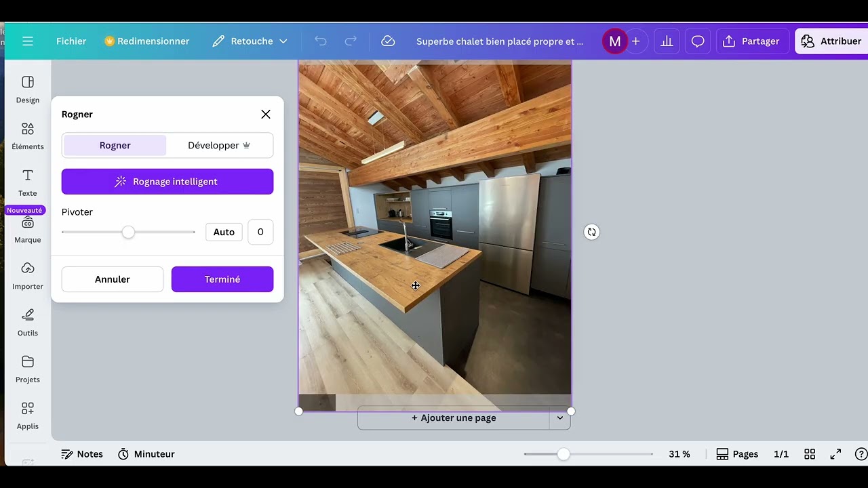Viewport: 868px width, 488px height.
Task: Click the rotation angle input field
Action: 260,232
